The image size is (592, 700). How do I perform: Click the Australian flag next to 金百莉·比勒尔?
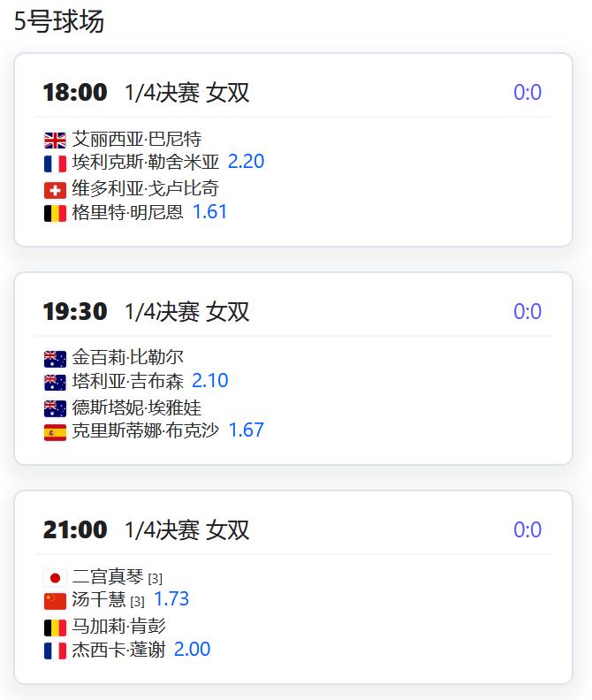click(55, 359)
